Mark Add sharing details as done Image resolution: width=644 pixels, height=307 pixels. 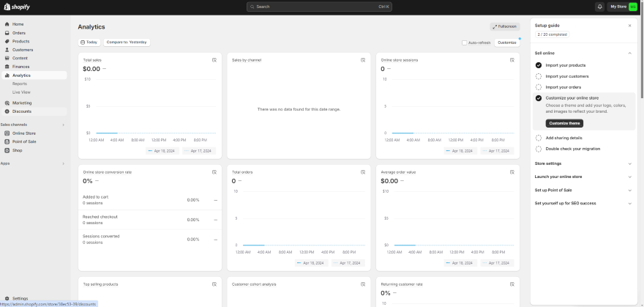point(539,138)
